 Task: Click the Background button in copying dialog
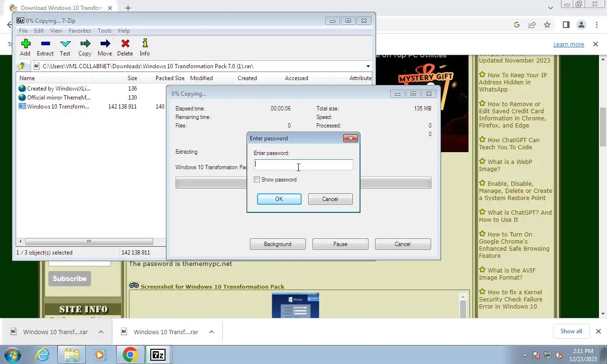coord(278,244)
